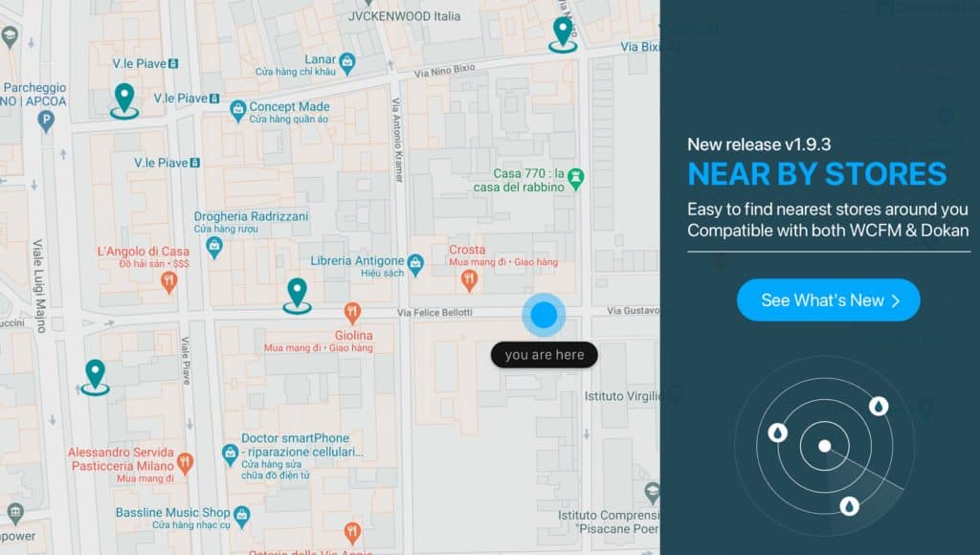This screenshot has width=980, height=555.
Task: Select the store pin on Via Felice Bellotti
Action: (x=298, y=292)
